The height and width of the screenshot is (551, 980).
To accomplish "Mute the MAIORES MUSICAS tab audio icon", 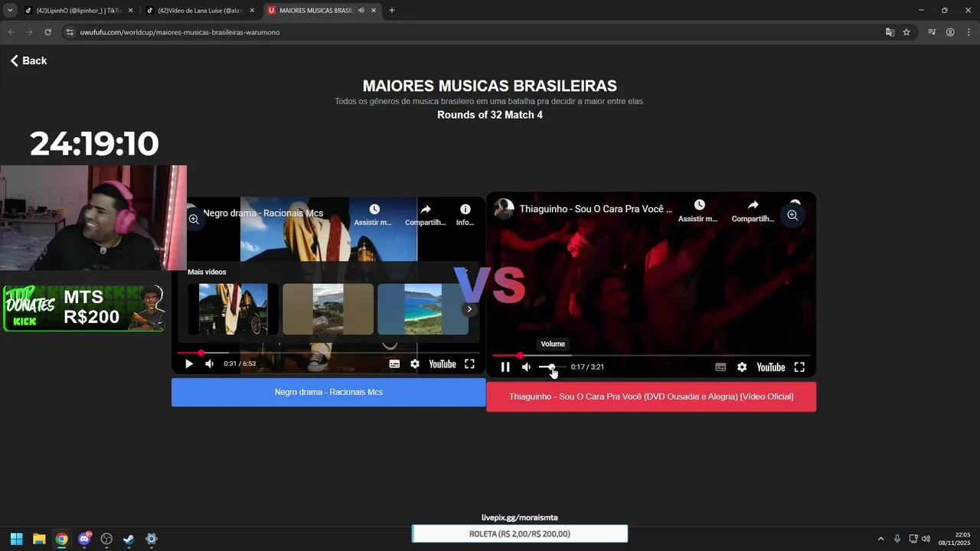I will tap(361, 11).
